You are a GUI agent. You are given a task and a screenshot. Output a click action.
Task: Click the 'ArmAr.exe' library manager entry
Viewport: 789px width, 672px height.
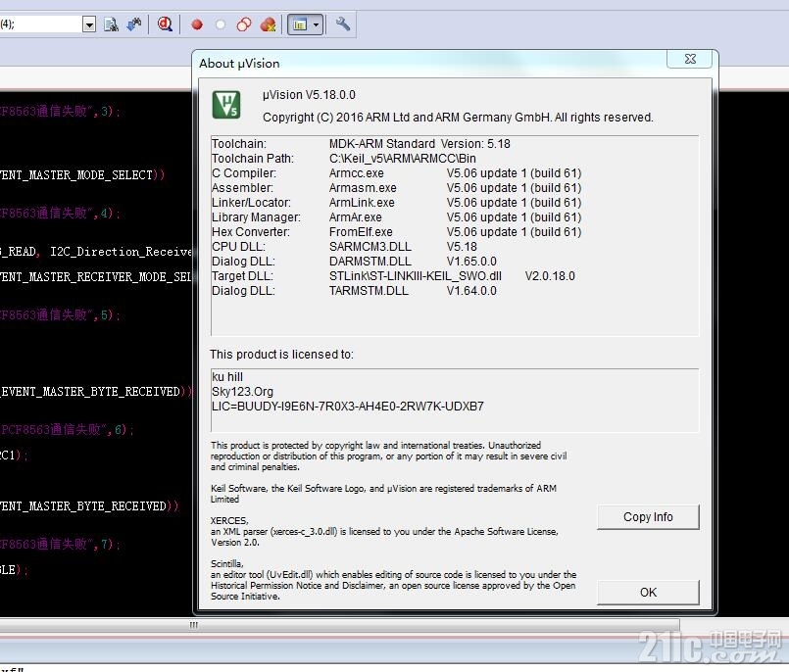[355, 217]
